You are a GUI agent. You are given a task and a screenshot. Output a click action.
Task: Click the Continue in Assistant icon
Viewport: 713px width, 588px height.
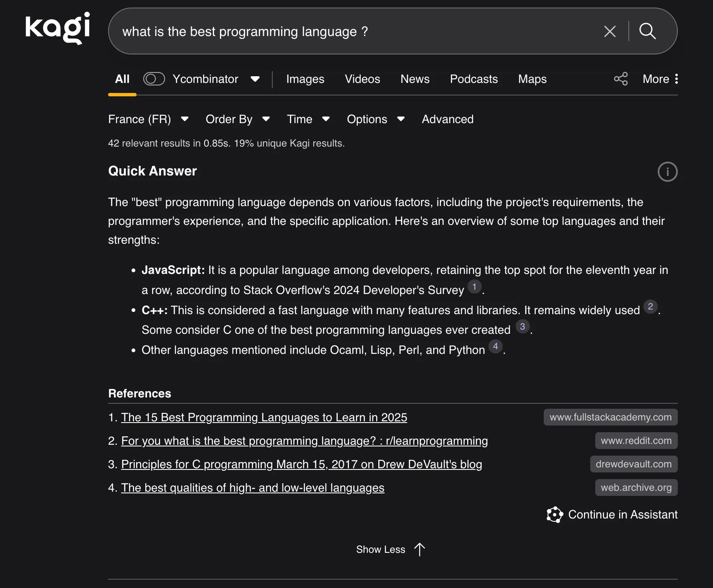(555, 515)
